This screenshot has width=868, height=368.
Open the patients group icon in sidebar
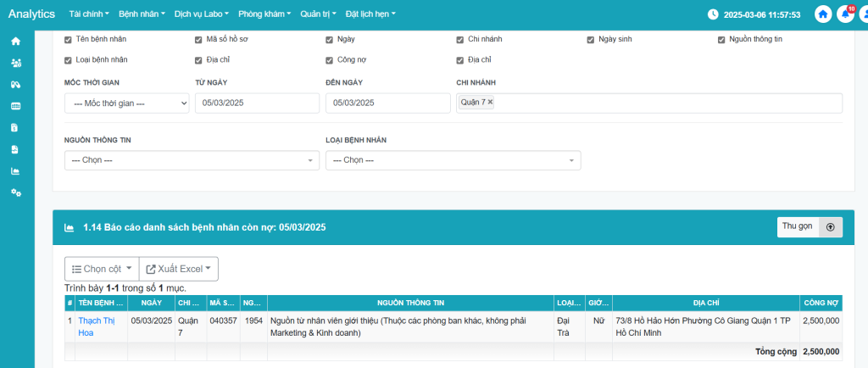pos(15,63)
